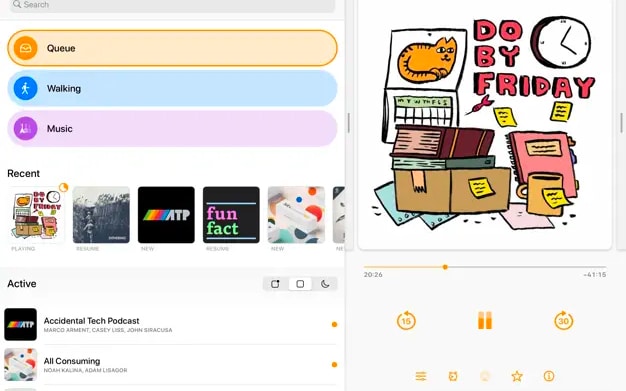Show episode info icon

pos(549,376)
